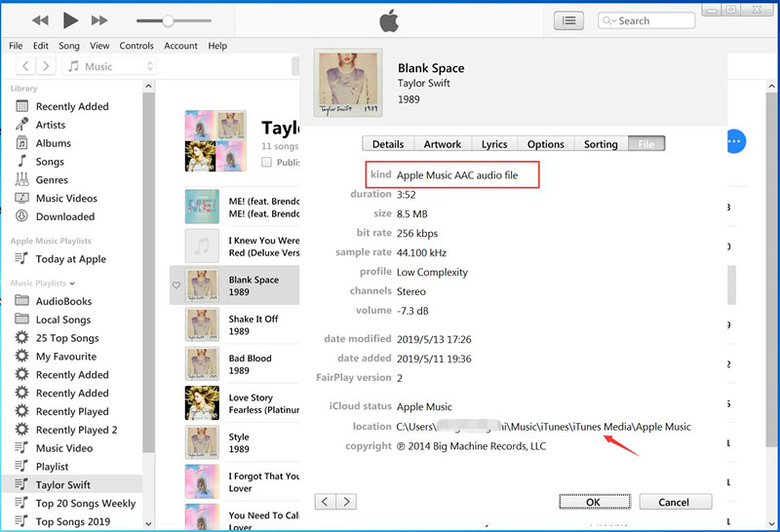Open Recently Played 2 smart playlist

pos(77,430)
